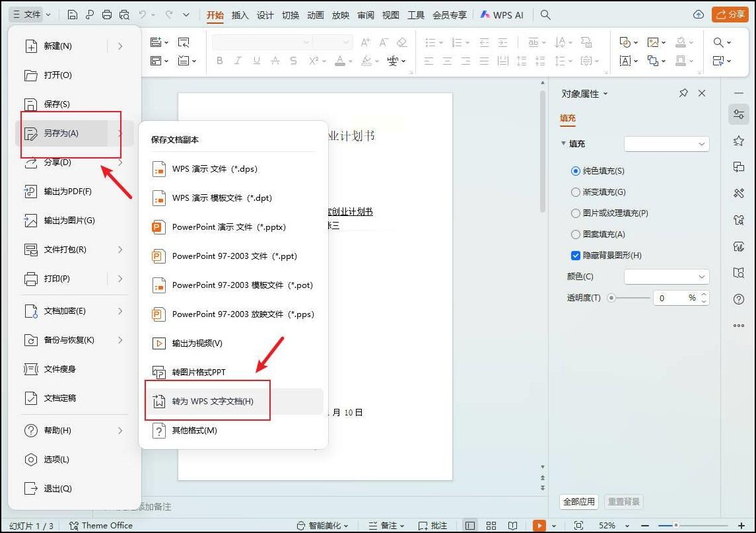Viewport: 756px width, 533px height.
Task: Click the fit to window icon in status bar
Action: [x=578, y=525]
